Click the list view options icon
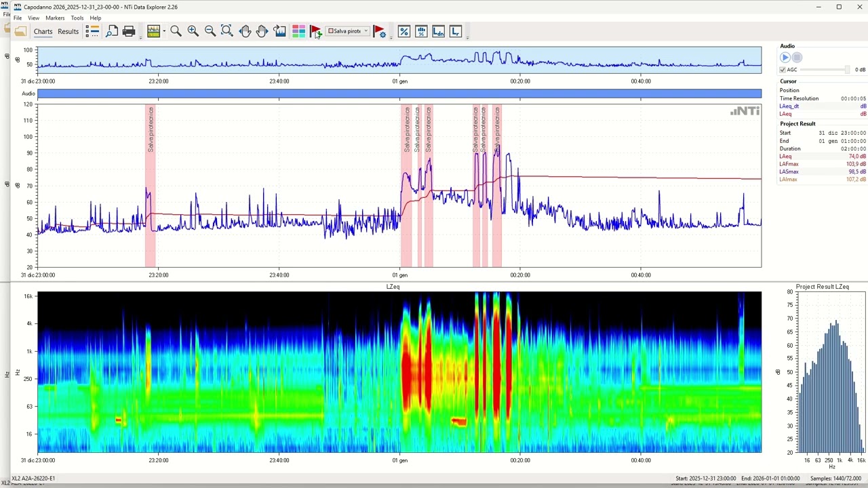The width and height of the screenshot is (868, 488). click(92, 31)
